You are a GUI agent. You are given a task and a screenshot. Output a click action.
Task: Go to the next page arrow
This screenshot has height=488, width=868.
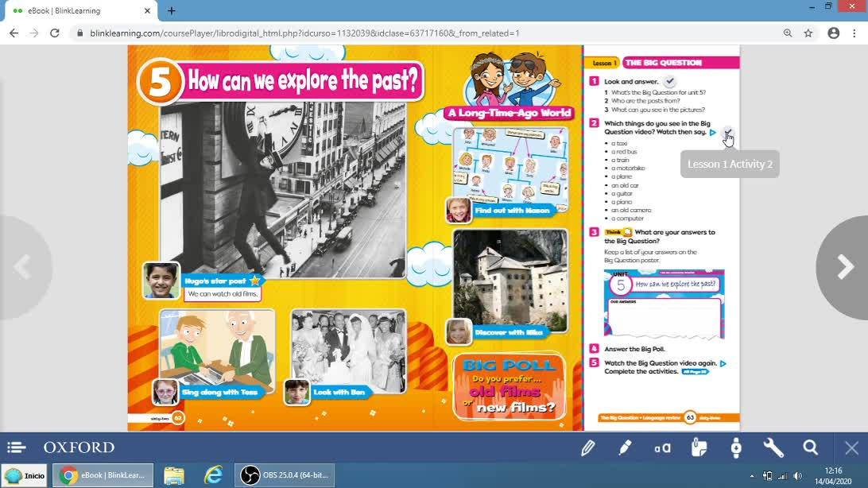[x=845, y=267]
